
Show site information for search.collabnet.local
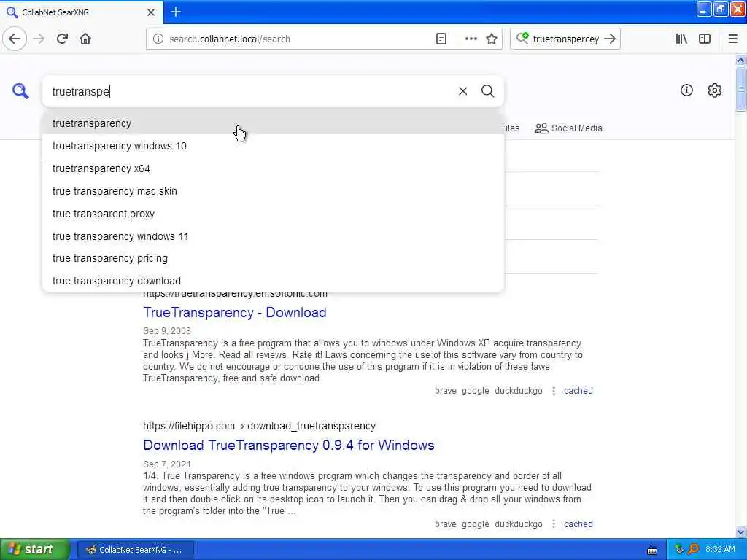click(x=158, y=39)
